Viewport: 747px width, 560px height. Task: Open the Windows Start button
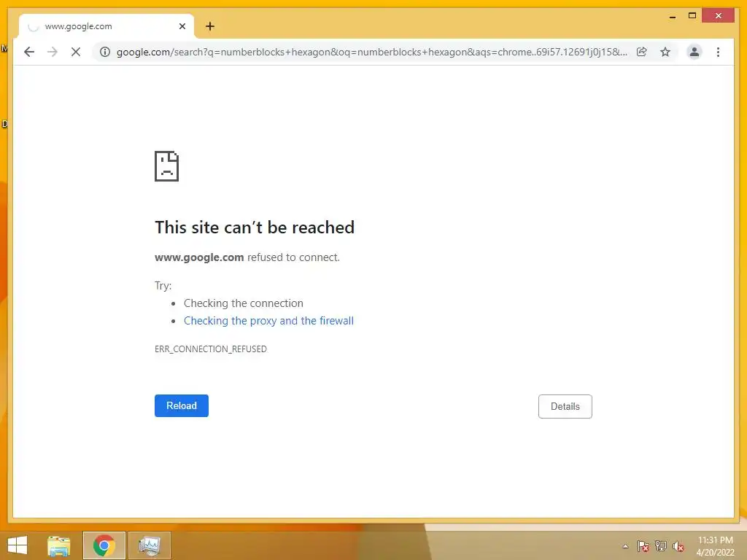pos(18,545)
